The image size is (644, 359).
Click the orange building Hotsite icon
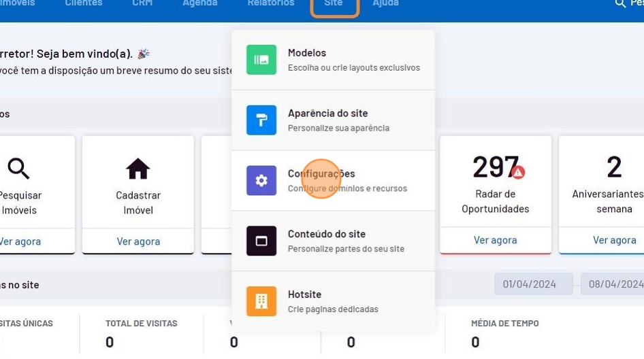tap(261, 301)
